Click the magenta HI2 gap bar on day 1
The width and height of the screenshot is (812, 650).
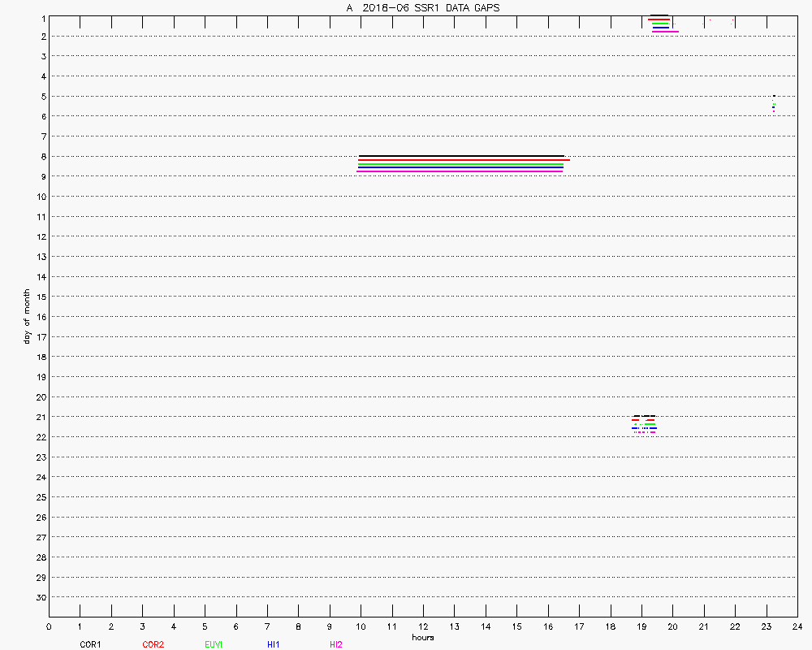coord(665,31)
